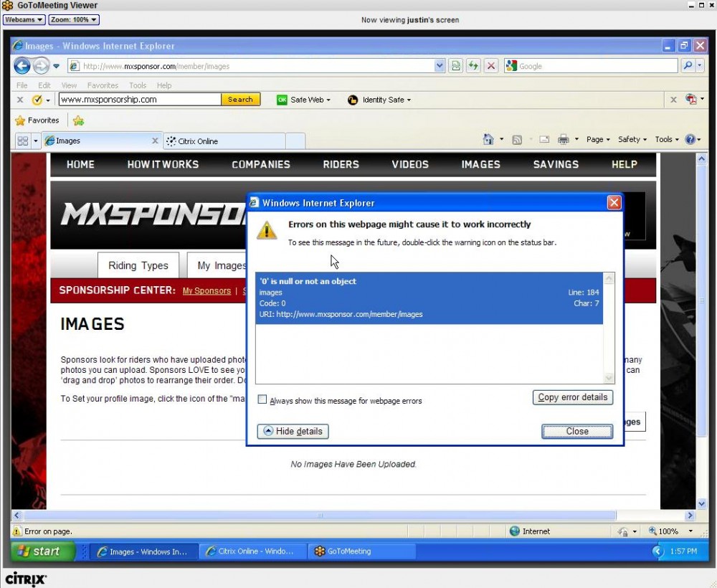Click the Read Mail envelope icon
The height and width of the screenshot is (588, 717).
click(x=543, y=139)
